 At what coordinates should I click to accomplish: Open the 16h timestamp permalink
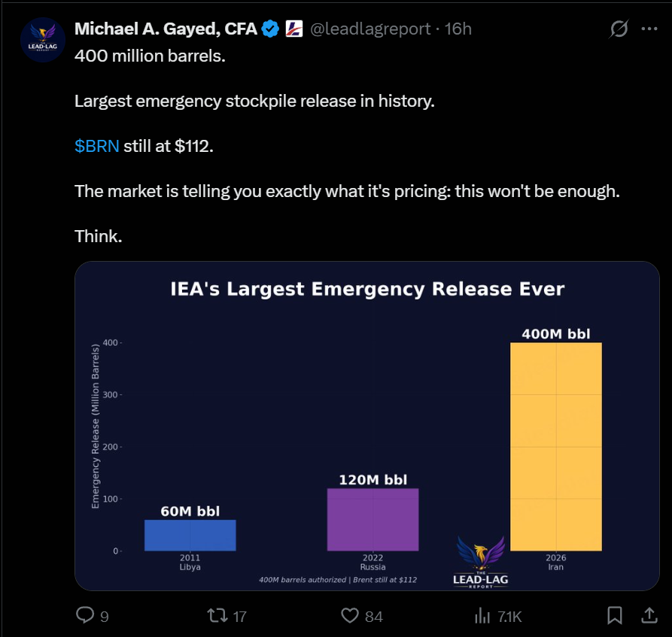click(458, 29)
